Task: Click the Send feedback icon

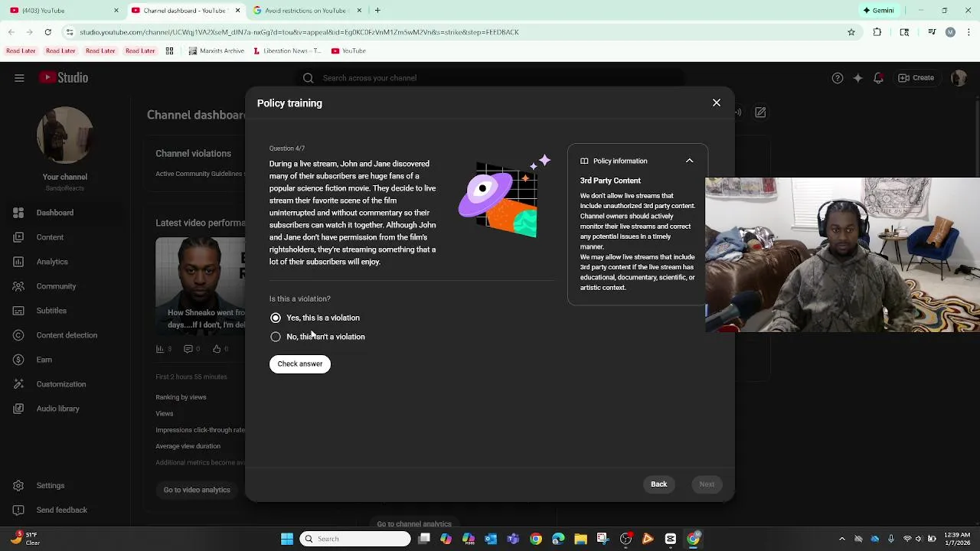Action: coord(18,510)
